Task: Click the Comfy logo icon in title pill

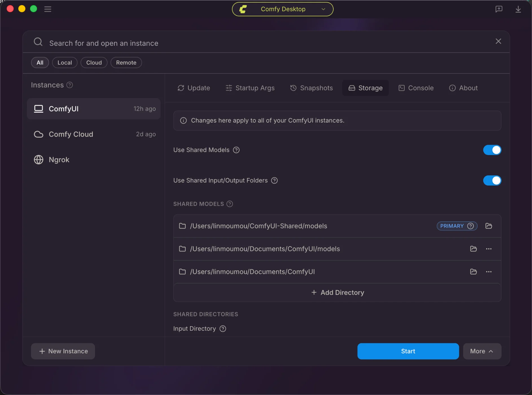Action: click(x=243, y=9)
